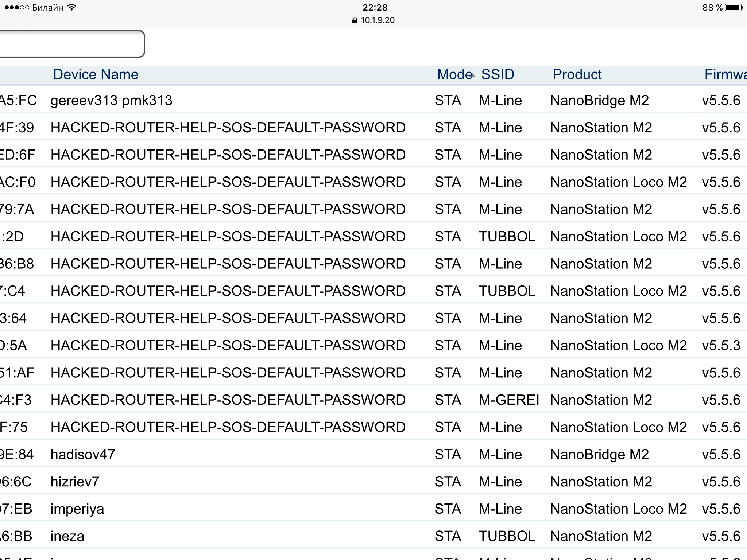Tap the Wi-Fi status icon
The height and width of the screenshot is (560, 747).
72,7
